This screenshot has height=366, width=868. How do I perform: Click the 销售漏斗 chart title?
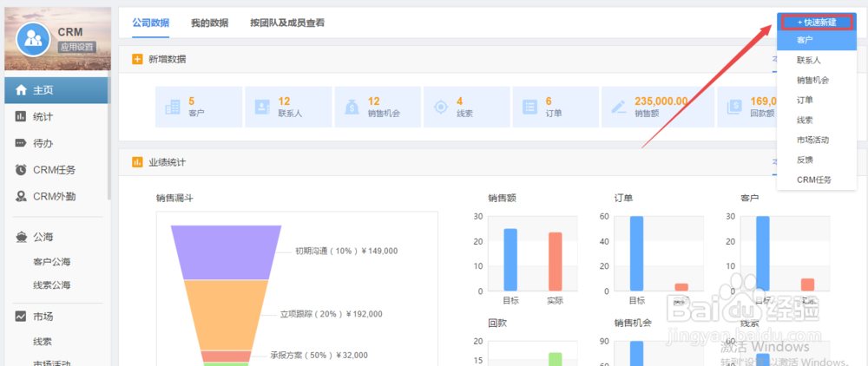(x=174, y=198)
